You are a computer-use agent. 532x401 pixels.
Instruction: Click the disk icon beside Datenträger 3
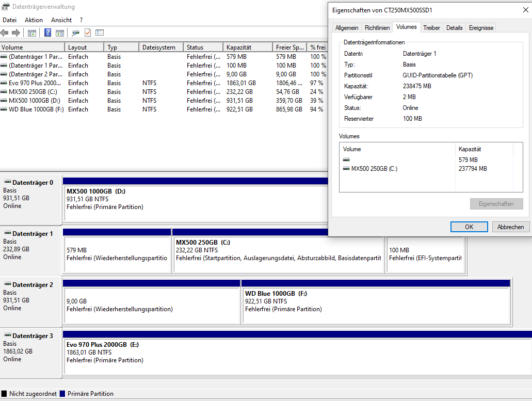7,335
